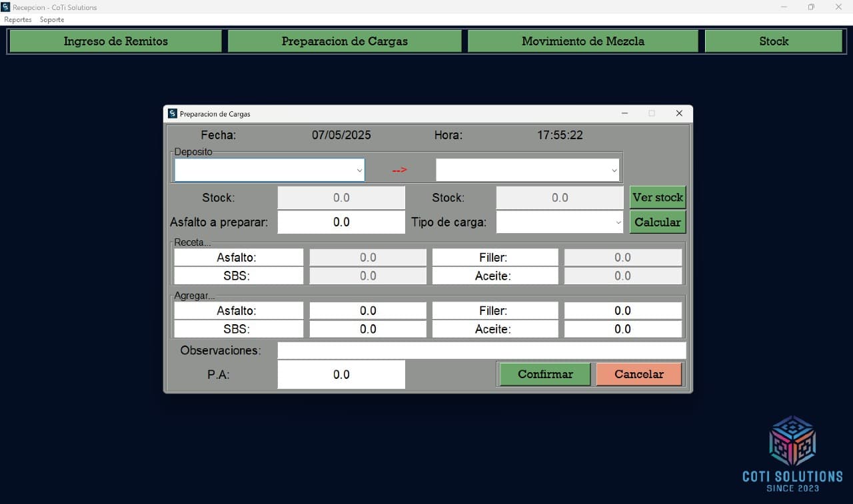Image resolution: width=853 pixels, height=504 pixels.
Task: Select the P.A input field
Action: click(x=341, y=375)
